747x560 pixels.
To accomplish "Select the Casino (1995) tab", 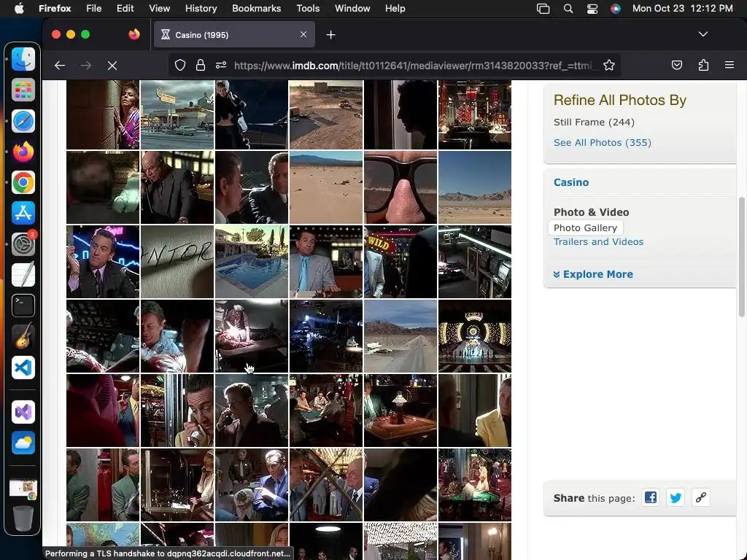I will click(234, 35).
